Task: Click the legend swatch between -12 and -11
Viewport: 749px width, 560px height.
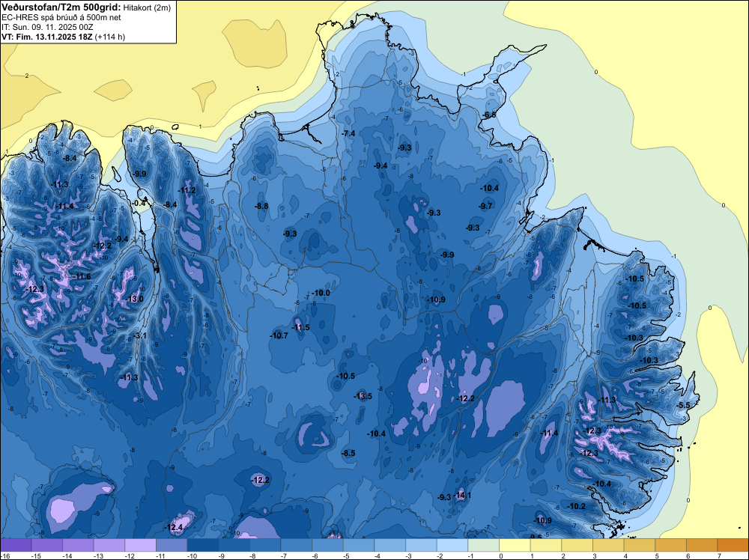Action: point(141,545)
